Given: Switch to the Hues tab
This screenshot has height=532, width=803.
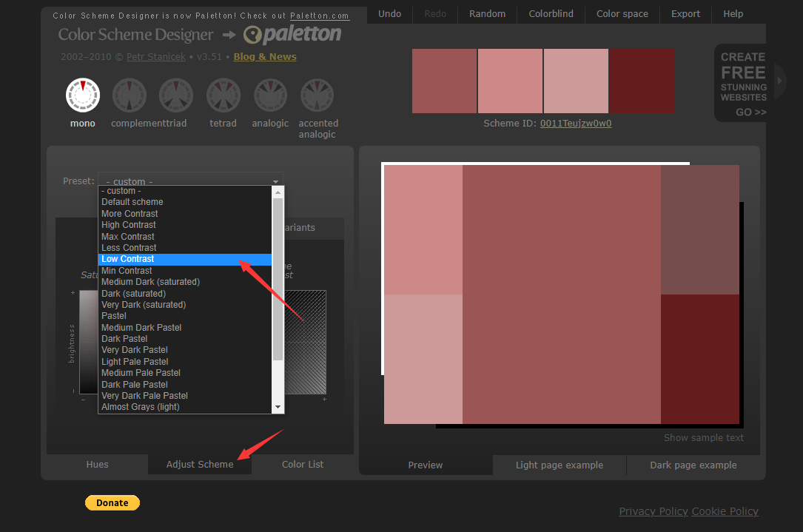Looking at the screenshot, I should (x=97, y=465).
